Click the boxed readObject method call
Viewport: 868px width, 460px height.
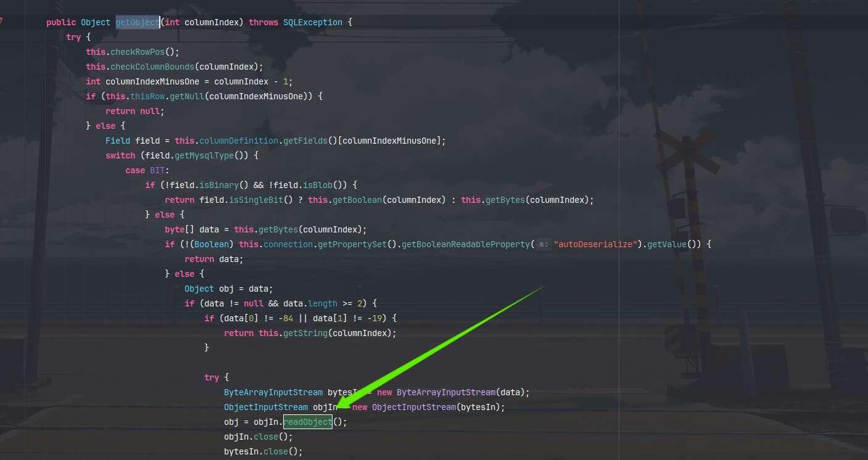[307, 422]
